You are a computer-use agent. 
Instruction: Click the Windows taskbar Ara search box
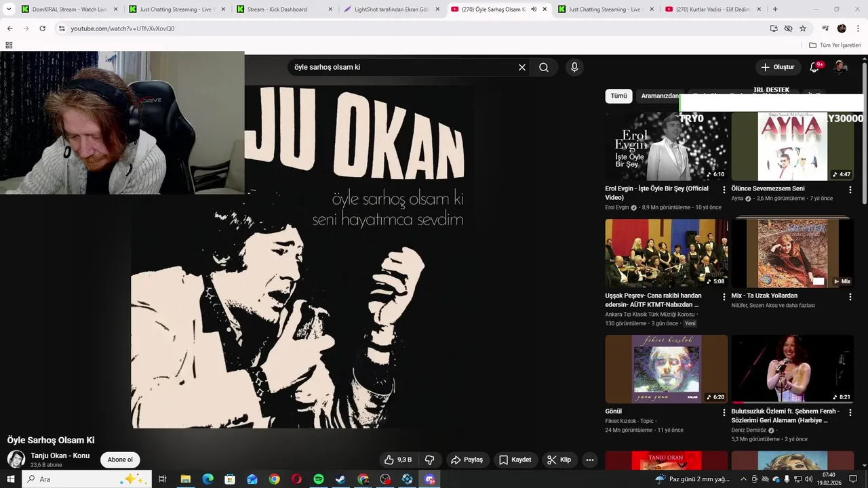tap(87, 479)
